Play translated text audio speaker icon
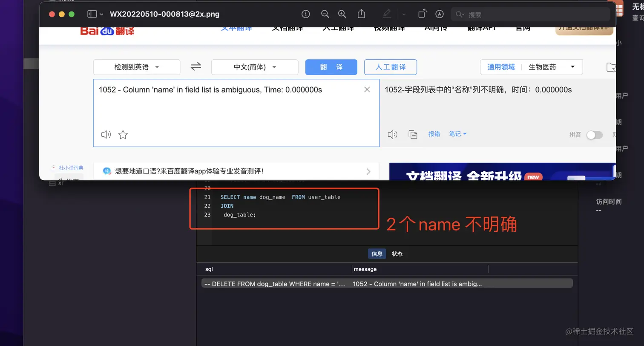The image size is (644, 346). click(393, 135)
